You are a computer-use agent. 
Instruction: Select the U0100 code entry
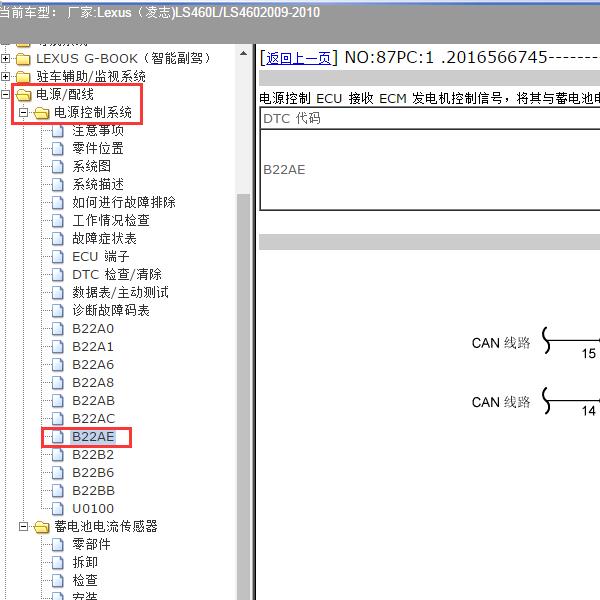[x=93, y=509]
